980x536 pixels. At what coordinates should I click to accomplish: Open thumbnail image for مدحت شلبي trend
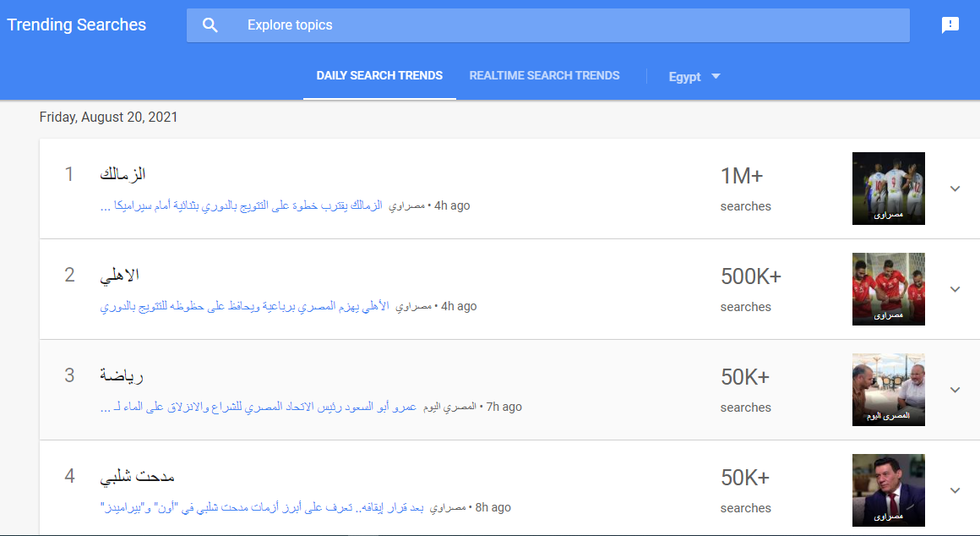[x=888, y=490]
